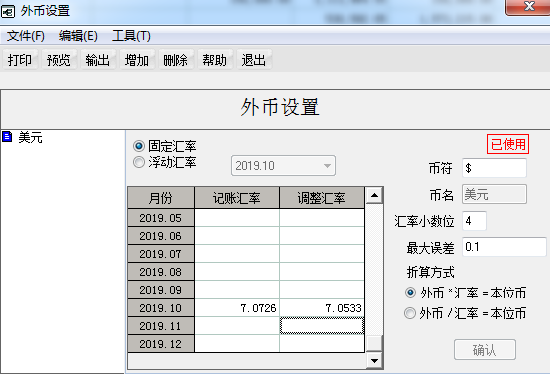Click the 退出 toolbar button

(x=254, y=60)
